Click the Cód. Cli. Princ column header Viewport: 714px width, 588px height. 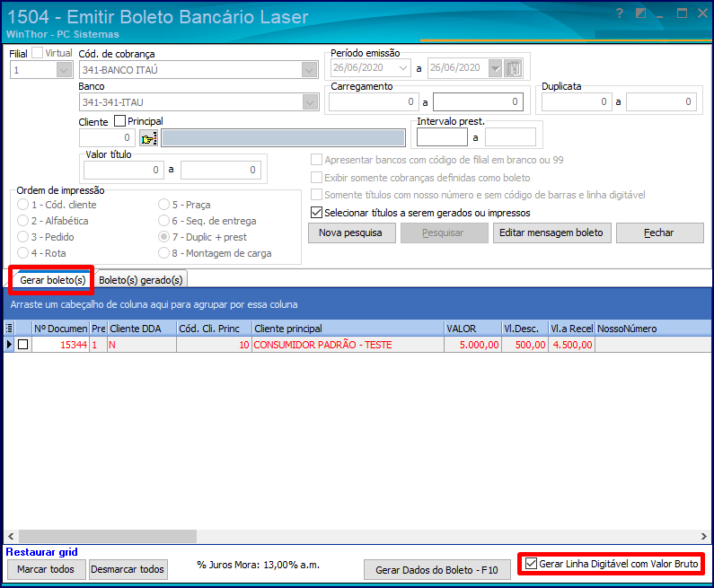(215, 329)
